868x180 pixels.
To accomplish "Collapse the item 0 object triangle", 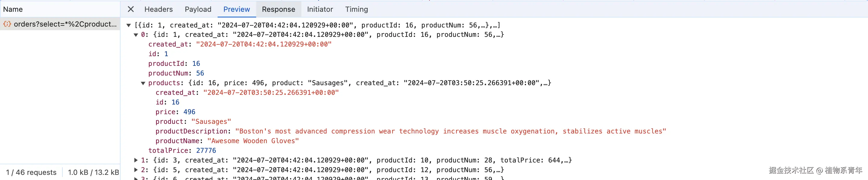I will point(136,35).
